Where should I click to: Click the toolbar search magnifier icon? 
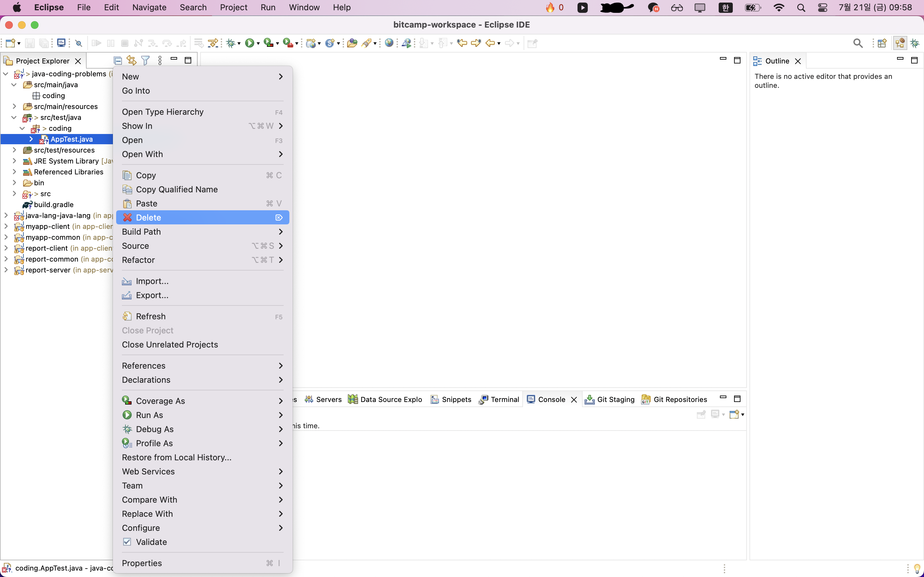[x=858, y=43]
